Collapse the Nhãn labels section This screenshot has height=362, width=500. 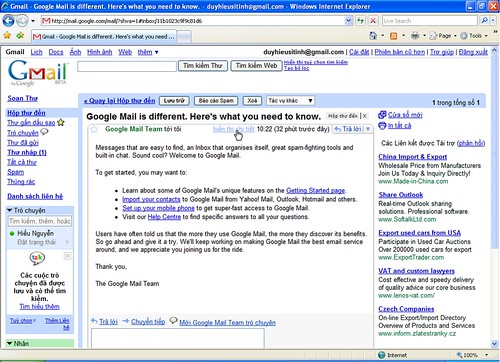[x=10, y=343]
